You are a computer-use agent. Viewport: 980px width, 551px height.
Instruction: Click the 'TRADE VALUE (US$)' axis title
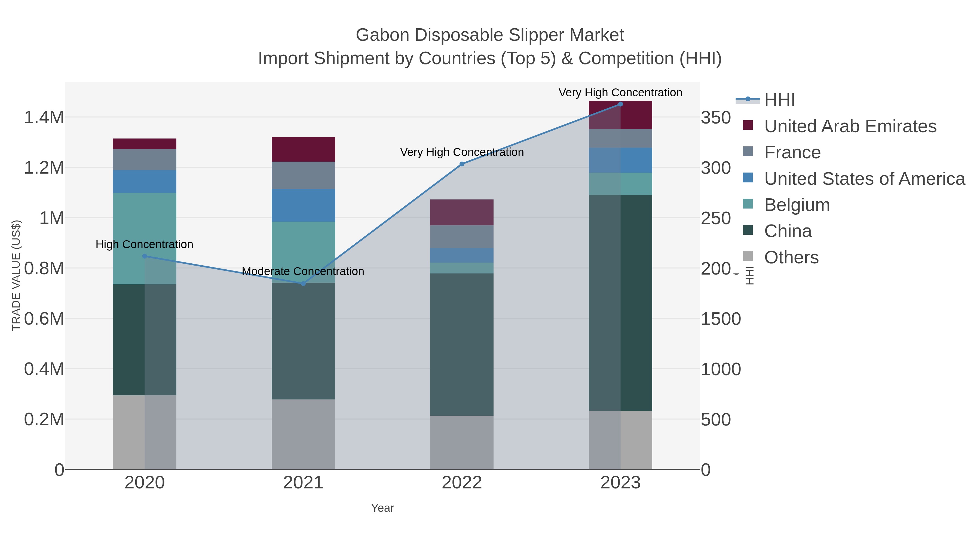coord(16,276)
